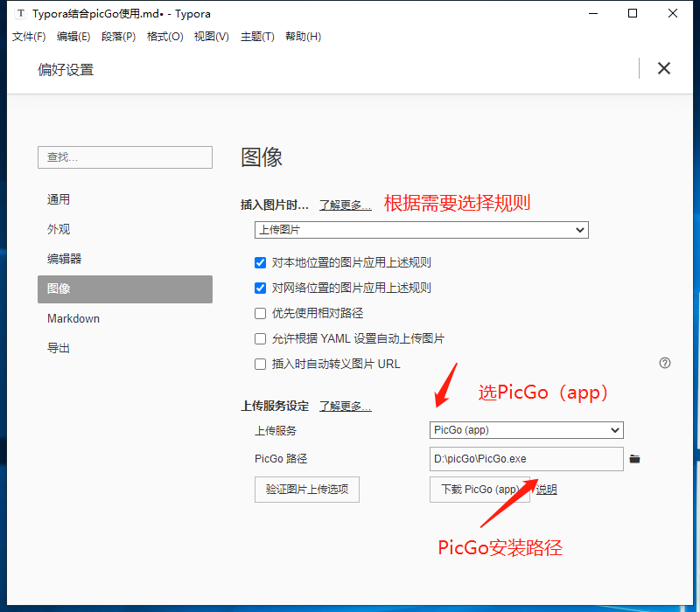Check 插入时自动转义图片 URL
This screenshot has width=700, height=612.
(260, 365)
